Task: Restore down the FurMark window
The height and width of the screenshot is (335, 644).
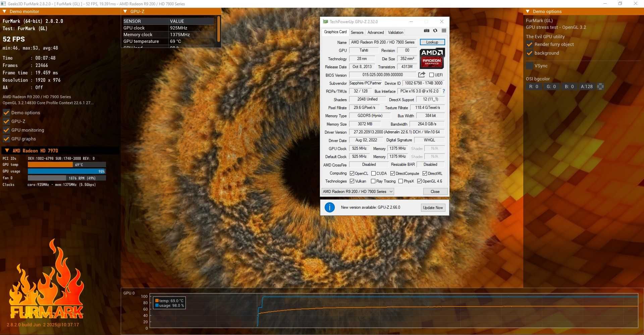Action: click(x=620, y=4)
